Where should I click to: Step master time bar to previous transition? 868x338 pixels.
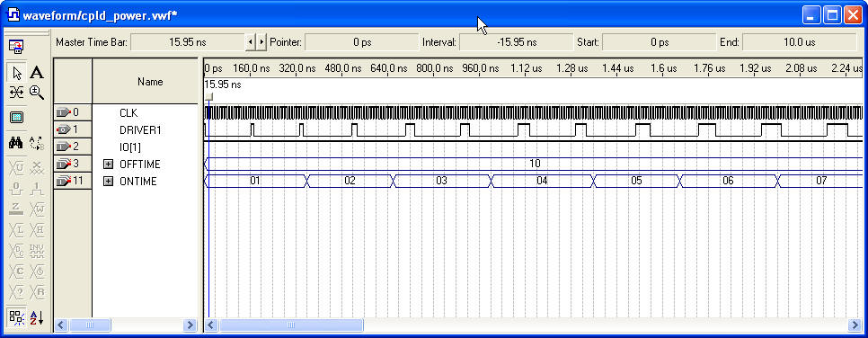click(x=250, y=42)
